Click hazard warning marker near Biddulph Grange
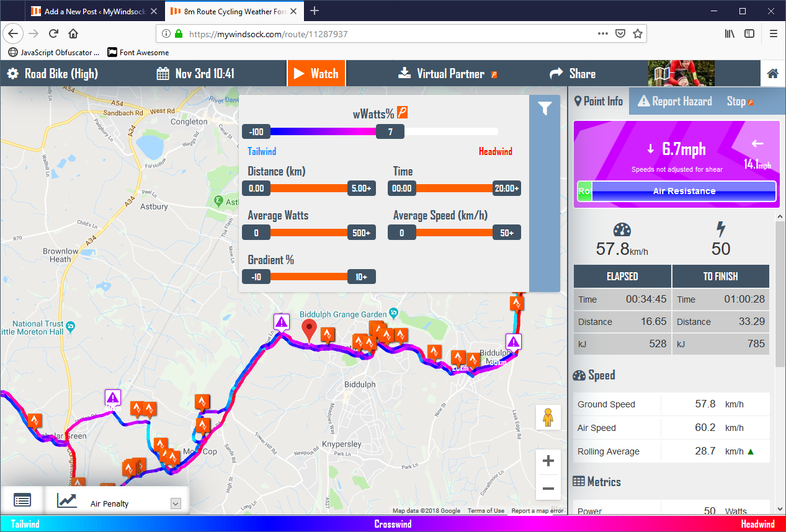The image size is (786, 532). tap(282, 322)
